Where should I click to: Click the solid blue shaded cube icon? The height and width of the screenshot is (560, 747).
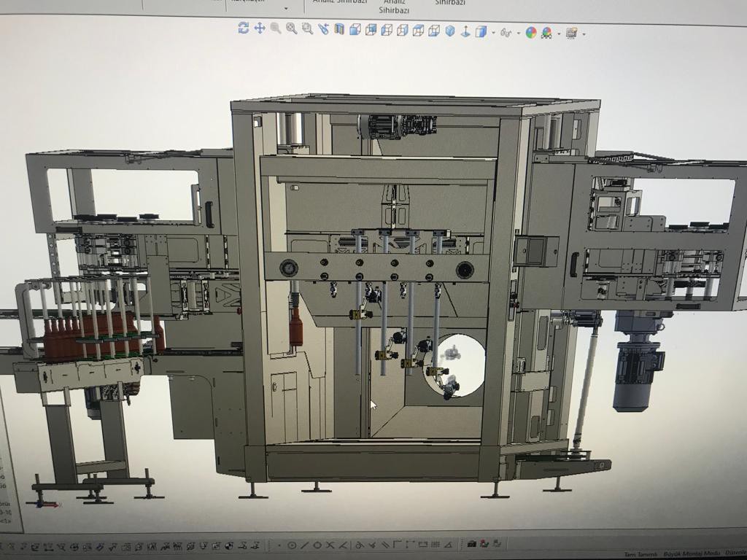[x=355, y=30]
